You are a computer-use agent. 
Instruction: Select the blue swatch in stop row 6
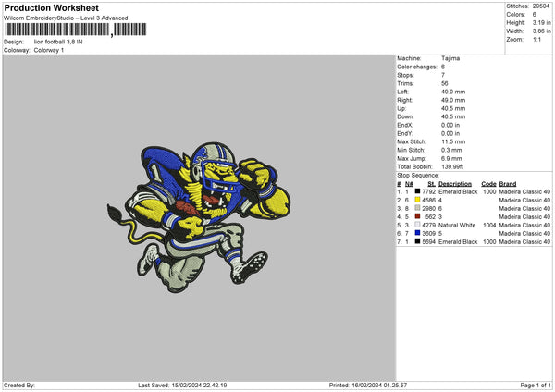tap(417, 233)
